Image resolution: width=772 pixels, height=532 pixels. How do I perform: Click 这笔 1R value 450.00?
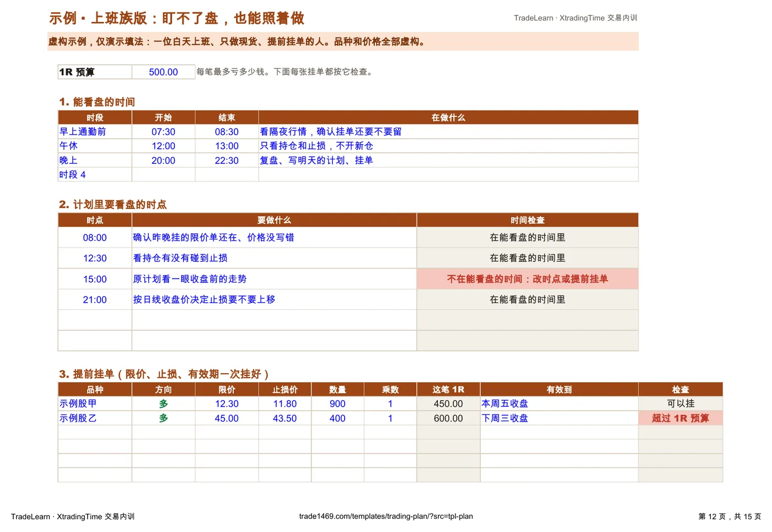click(x=448, y=404)
